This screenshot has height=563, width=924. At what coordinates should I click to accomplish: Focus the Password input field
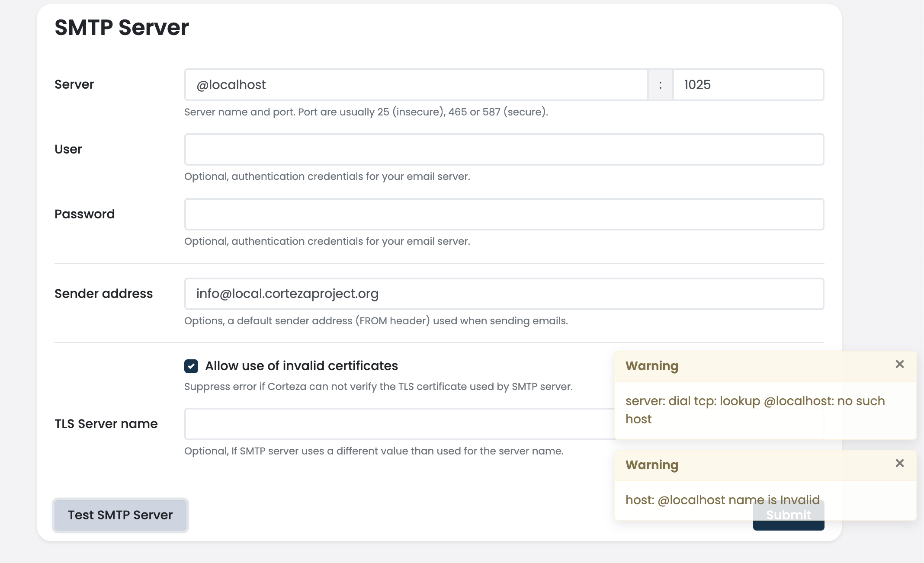[x=504, y=214]
